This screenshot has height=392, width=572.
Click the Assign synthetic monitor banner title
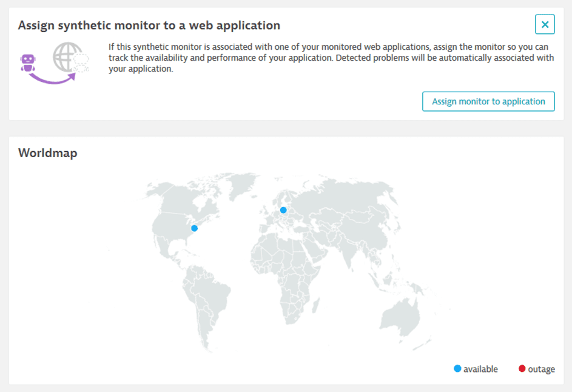(149, 25)
